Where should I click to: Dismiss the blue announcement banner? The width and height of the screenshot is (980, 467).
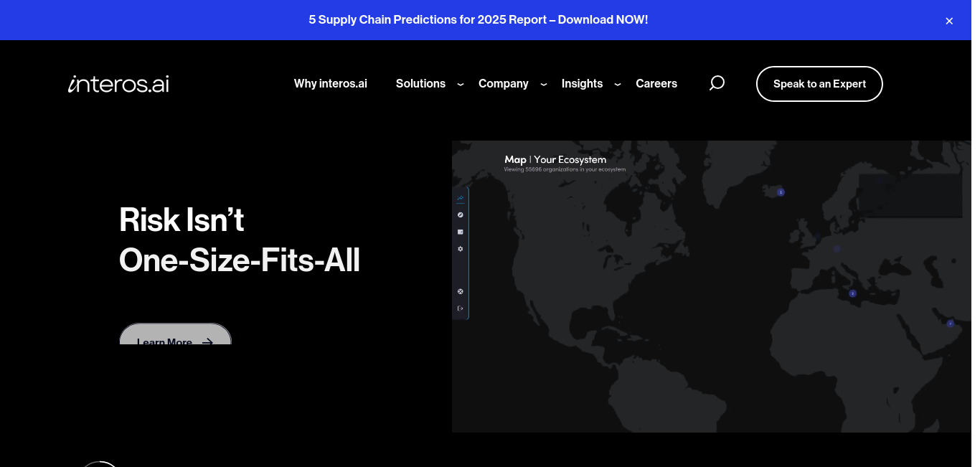tap(949, 21)
